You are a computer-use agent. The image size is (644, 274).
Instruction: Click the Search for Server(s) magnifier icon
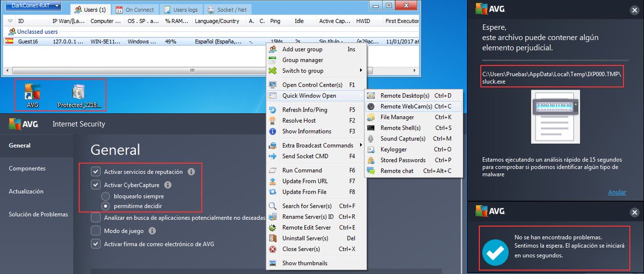tap(273, 206)
